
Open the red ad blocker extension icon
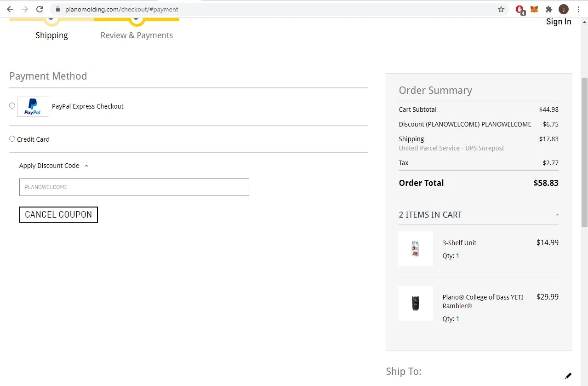tap(520, 10)
